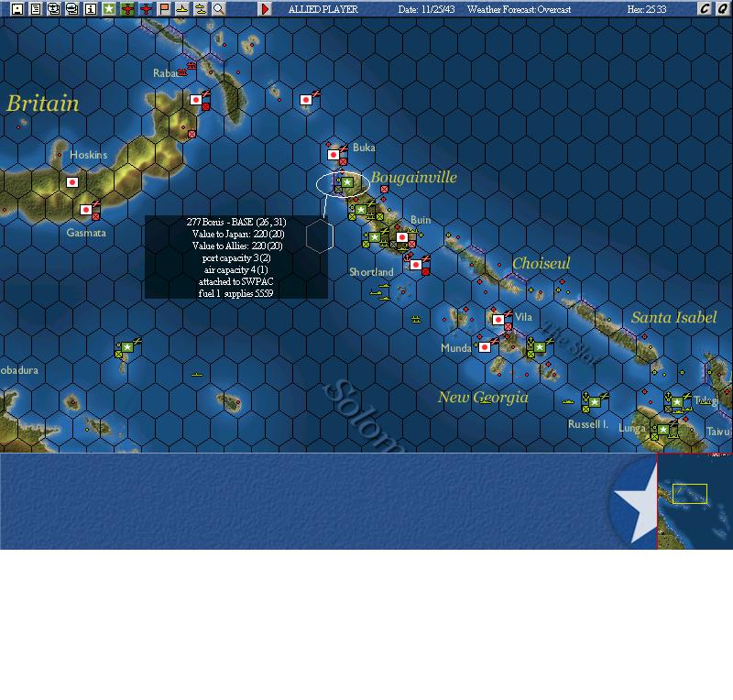Select the Japanese base flag at Gasmata
Image resolution: width=733 pixels, height=700 pixels.
pos(86,210)
